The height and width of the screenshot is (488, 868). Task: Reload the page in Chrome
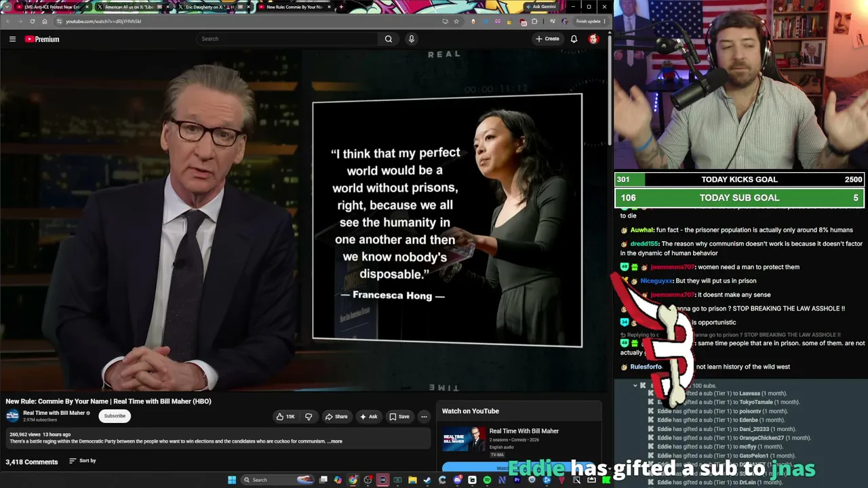click(32, 21)
